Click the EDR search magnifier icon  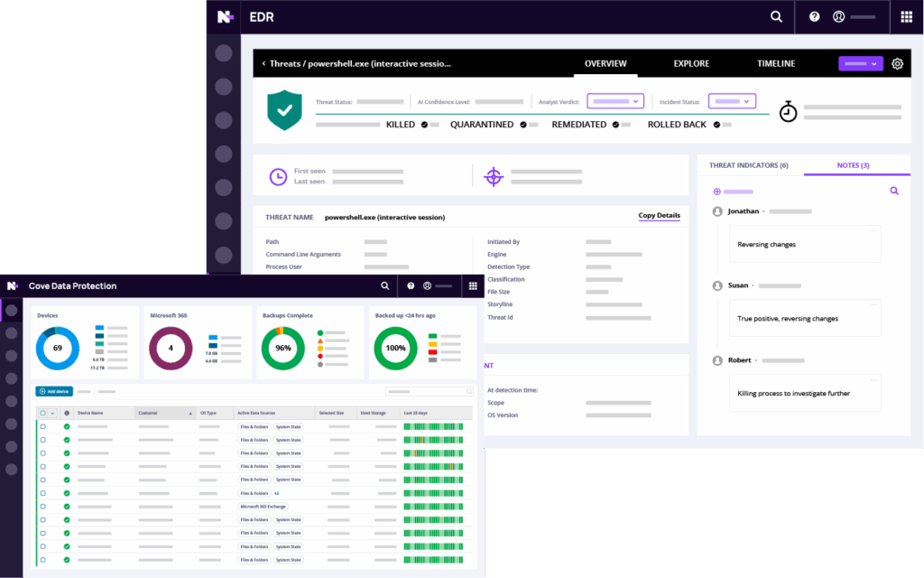click(x=776, y=16)
